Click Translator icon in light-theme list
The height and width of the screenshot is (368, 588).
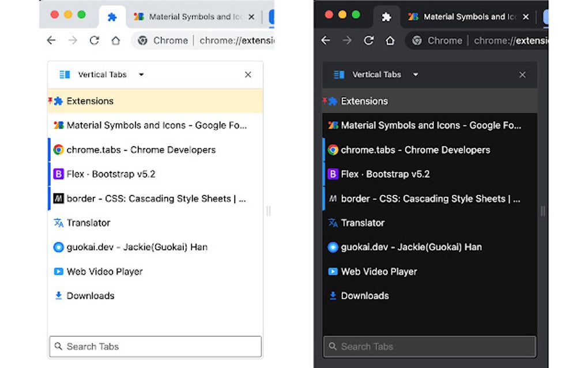pos(58,223)
